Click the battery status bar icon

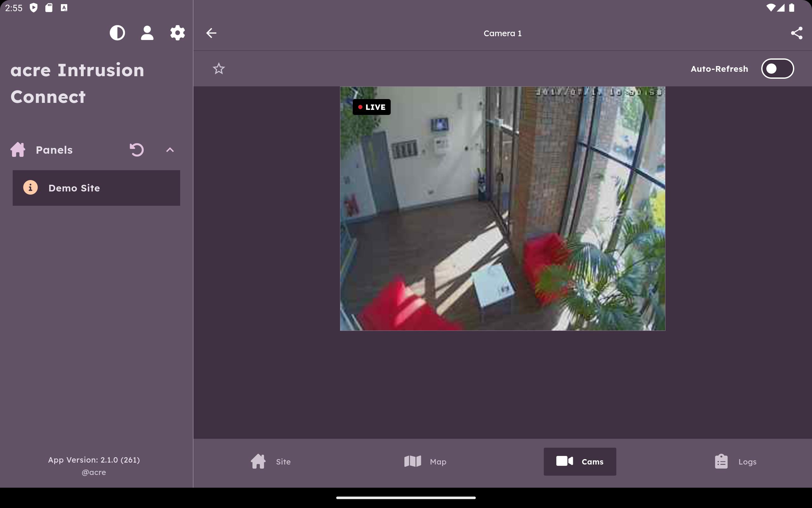791,7
